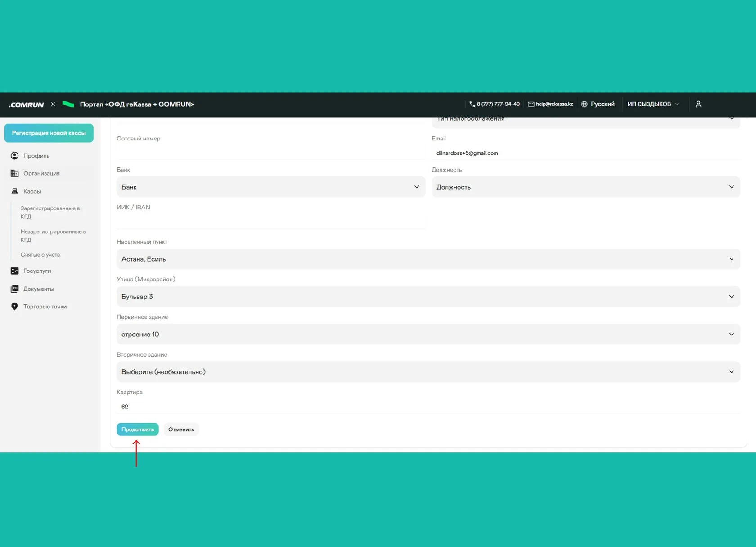Click the Квартира field showing 62
Screen dimensions: 756x547
428,407
